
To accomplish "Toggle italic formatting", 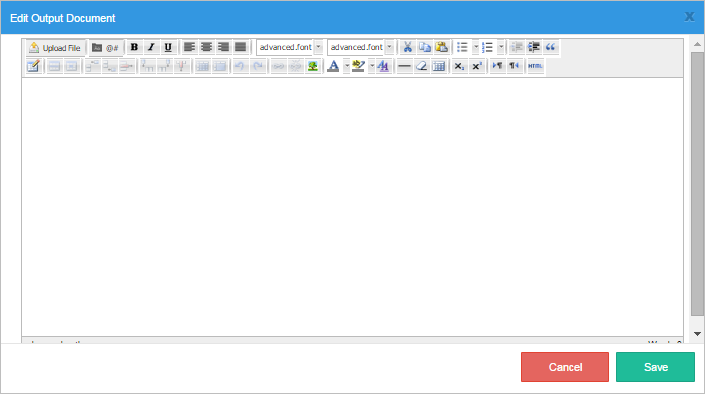I will 151,47.
